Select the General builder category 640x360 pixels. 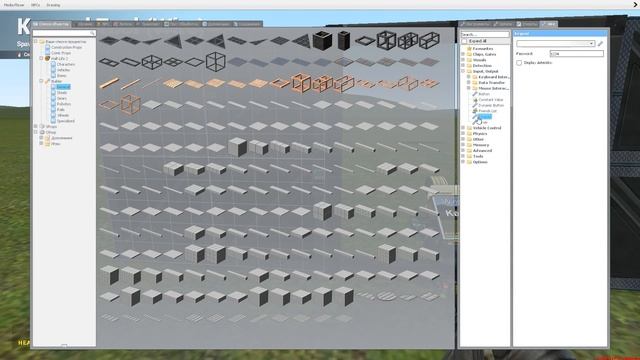(63, 87)
